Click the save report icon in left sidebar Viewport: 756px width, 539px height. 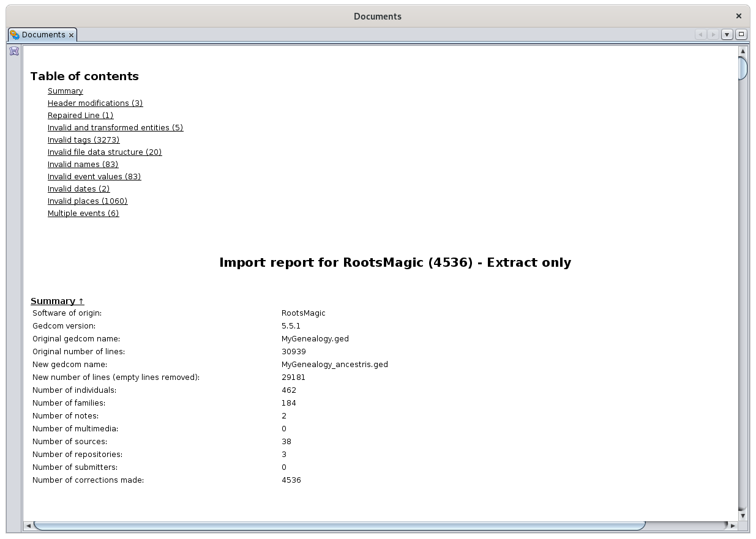pos(14,51)
